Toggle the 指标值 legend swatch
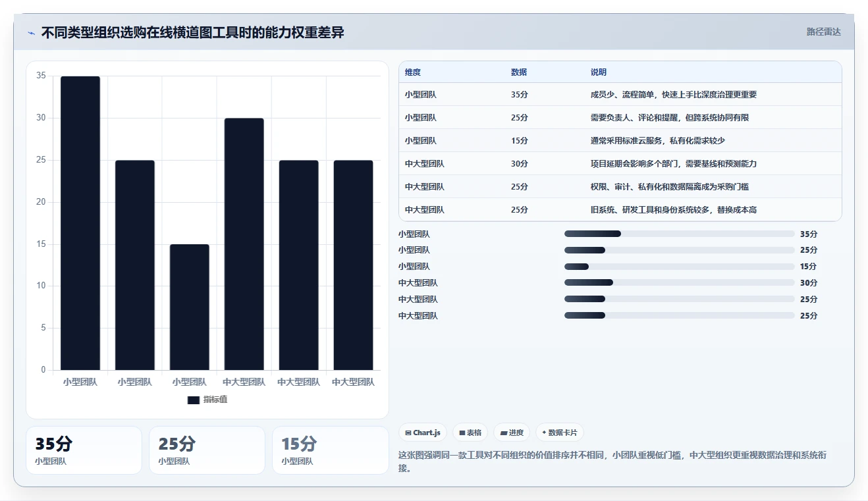Screen dimensions: 868x501 pyautogui.click(x=194, y=400)
